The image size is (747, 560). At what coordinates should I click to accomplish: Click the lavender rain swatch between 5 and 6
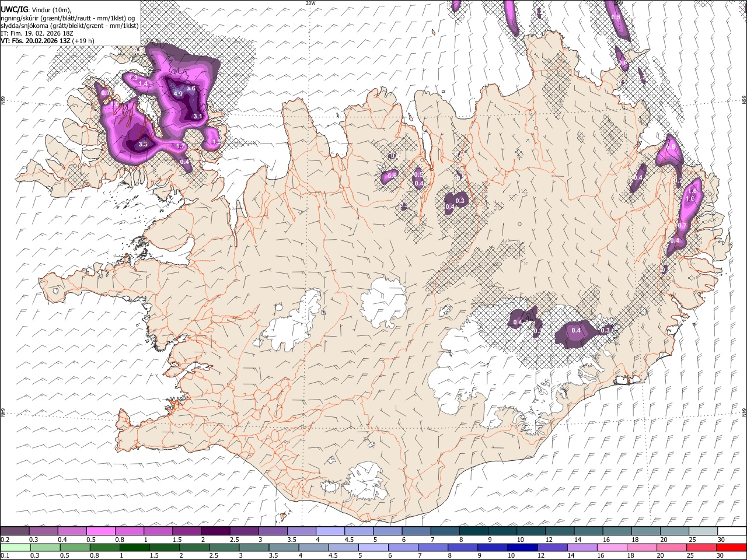[x=373, y=547]
